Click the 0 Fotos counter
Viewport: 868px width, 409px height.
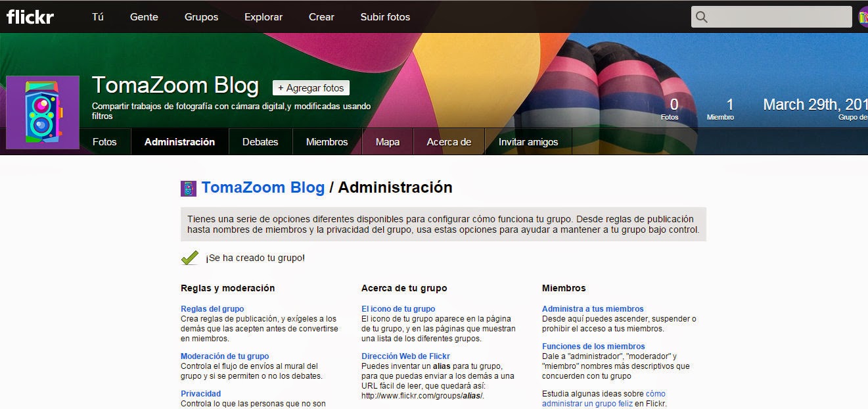tap(670, 108)
